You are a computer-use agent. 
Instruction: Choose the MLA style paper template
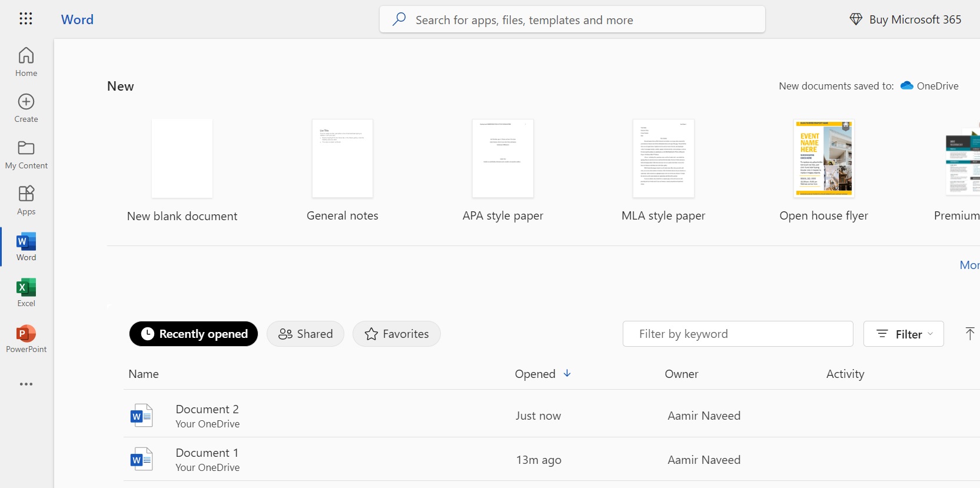(663, 171)
